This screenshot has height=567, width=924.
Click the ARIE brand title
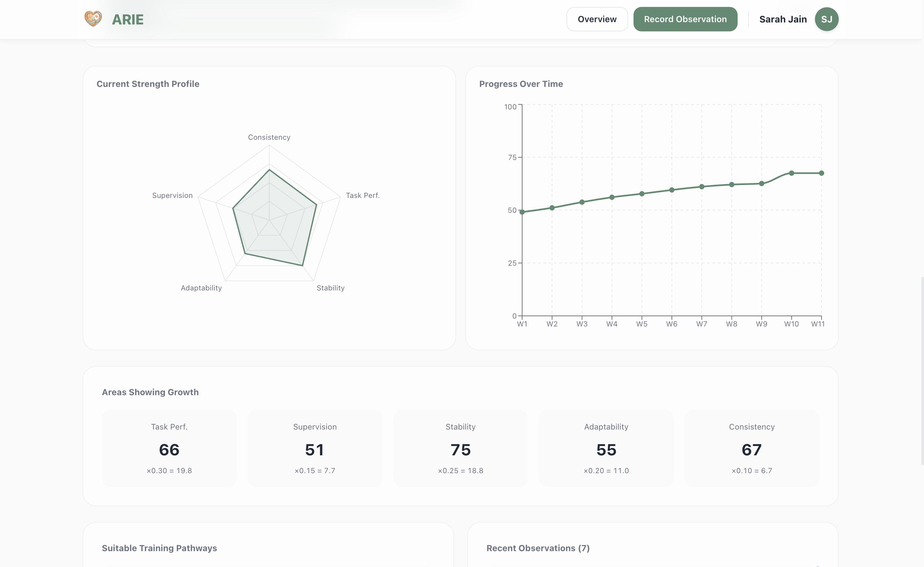click(128, 19)
